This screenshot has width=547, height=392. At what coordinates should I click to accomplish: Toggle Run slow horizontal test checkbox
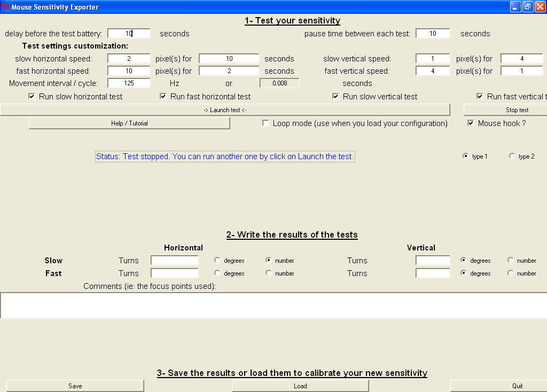coord(32,97)
